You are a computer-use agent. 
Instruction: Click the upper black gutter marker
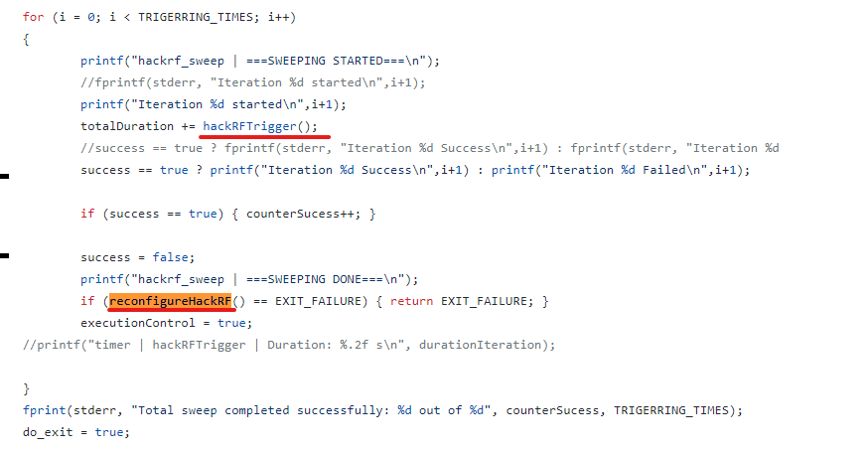pyautogui.click(x=4, y=176)
